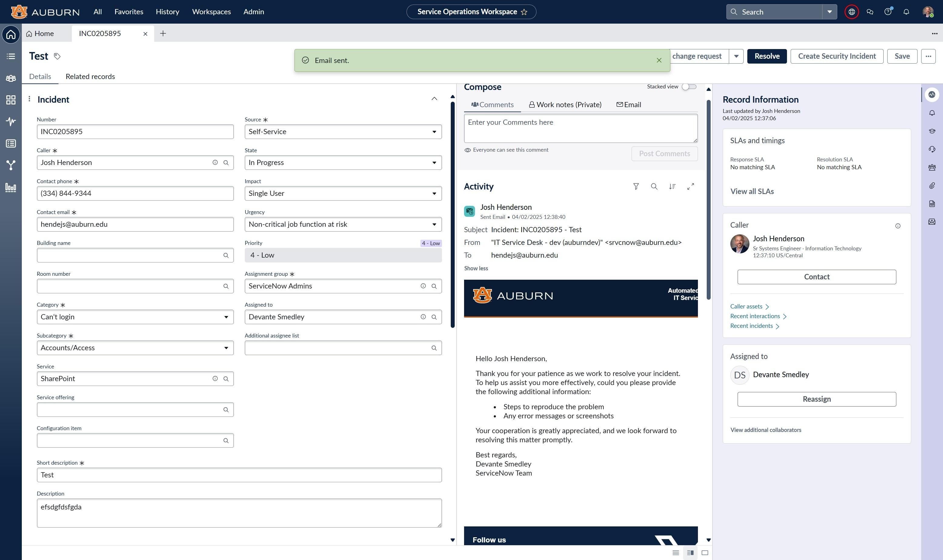Image resolution: width=943 pixels, height=560 pixels.
Task: Click the Activity panel vertical scrollbar
Action: [709, 200]
